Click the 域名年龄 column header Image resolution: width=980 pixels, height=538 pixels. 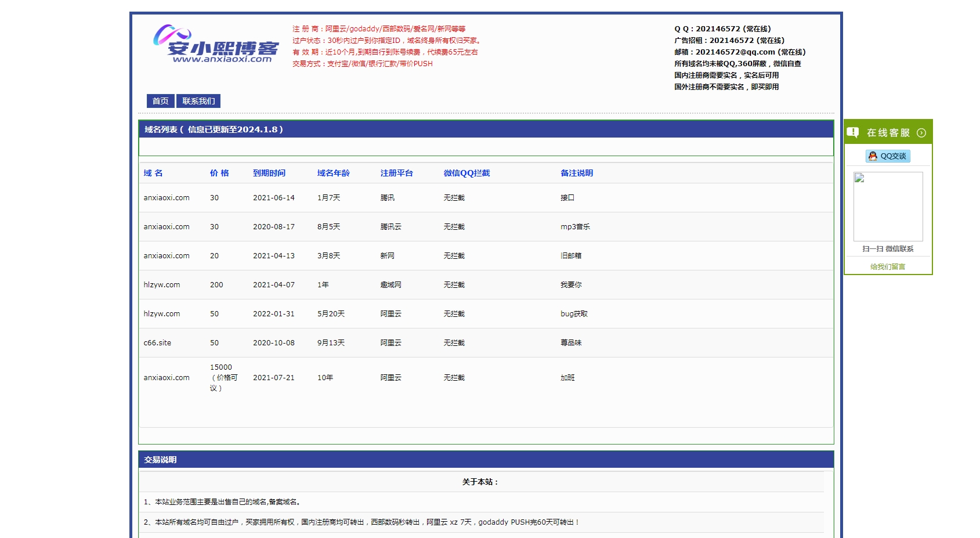pyautogui.click(x=334, y=173)
